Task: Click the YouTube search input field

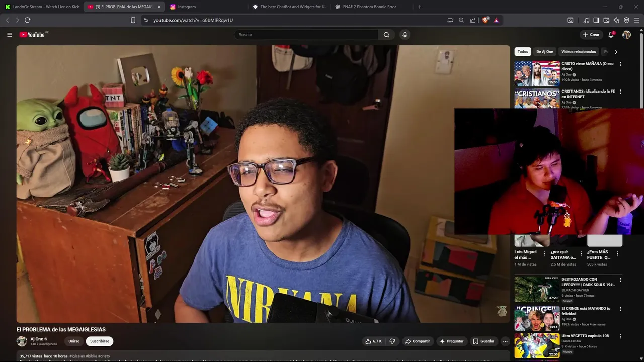Action: coord(306,35)
